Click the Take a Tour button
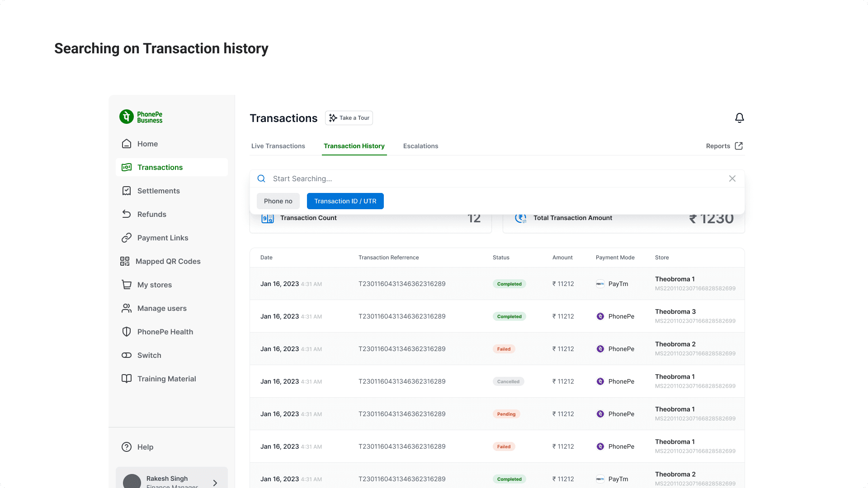 pyautogui.click(x=349, y=118)
